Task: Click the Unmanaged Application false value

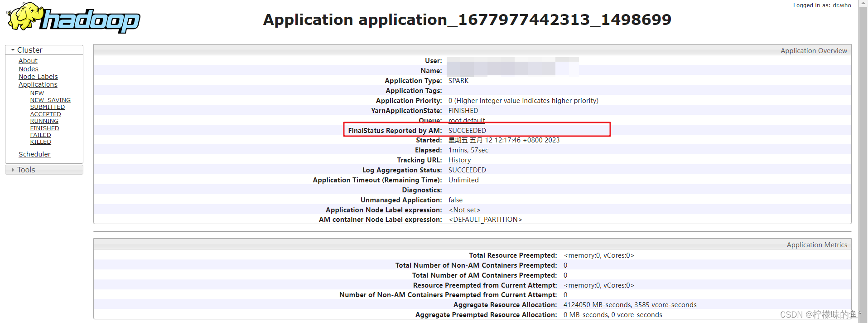Action: pos(455,200)
